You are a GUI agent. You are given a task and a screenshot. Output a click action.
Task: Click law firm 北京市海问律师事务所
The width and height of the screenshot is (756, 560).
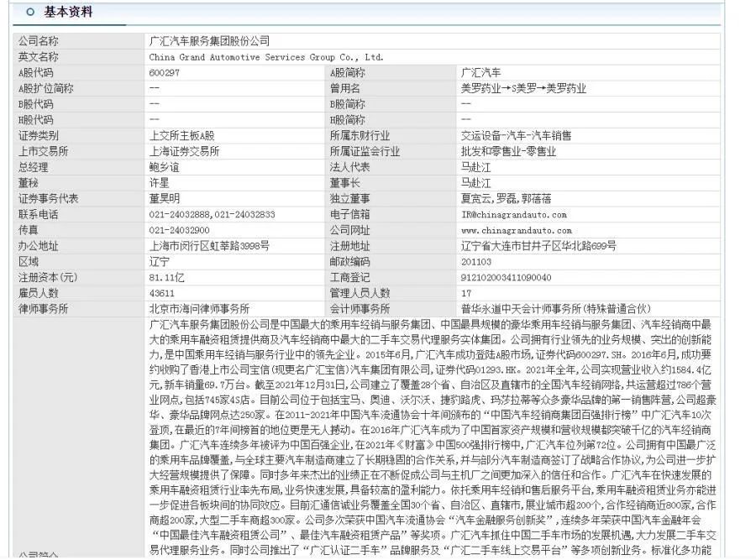(x=198, y=309)
